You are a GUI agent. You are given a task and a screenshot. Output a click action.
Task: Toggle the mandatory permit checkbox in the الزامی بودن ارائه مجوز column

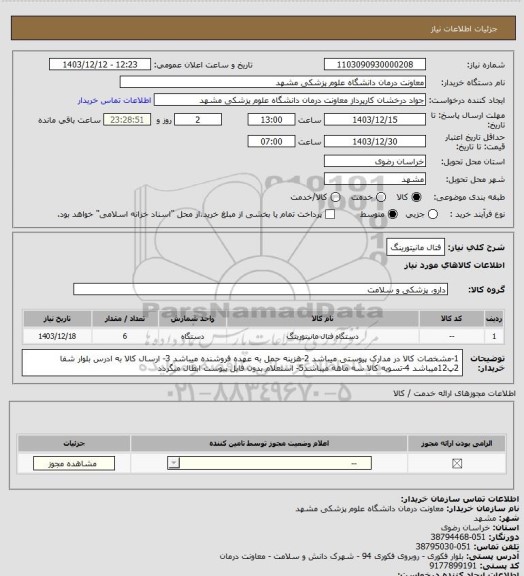(457, 464)
